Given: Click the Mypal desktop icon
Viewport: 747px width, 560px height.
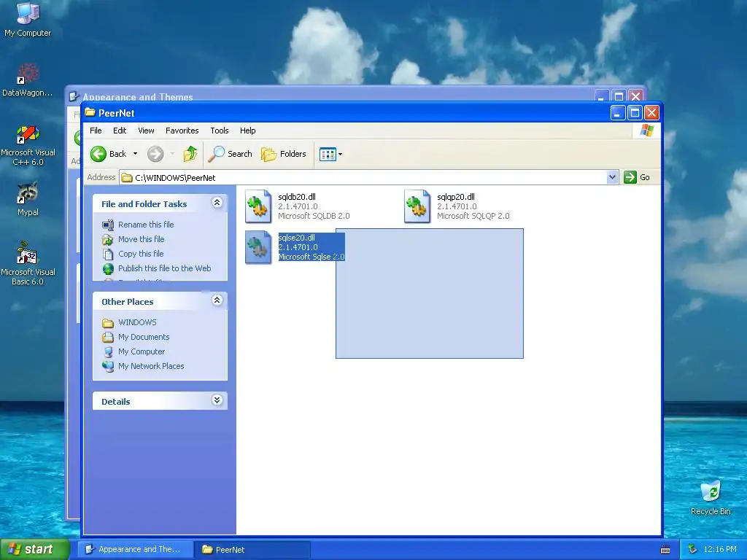Looking at the screenshot, I should tap(28, 199).
